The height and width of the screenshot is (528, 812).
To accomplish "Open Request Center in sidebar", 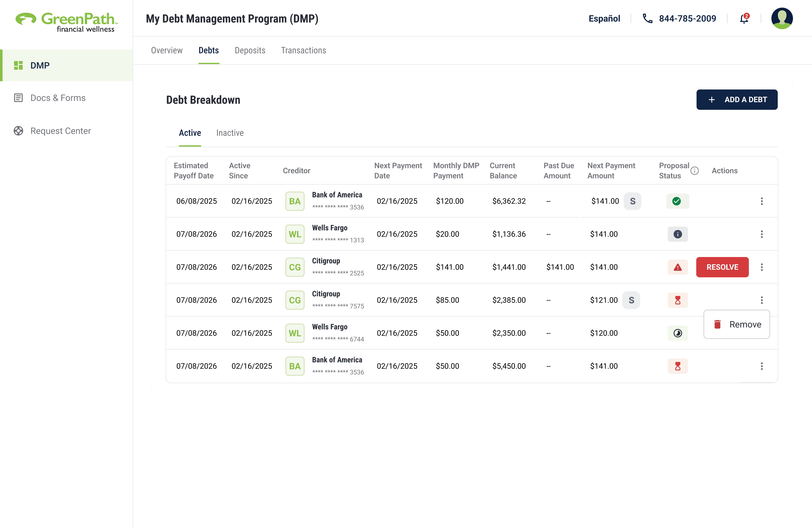I will 60,131.
